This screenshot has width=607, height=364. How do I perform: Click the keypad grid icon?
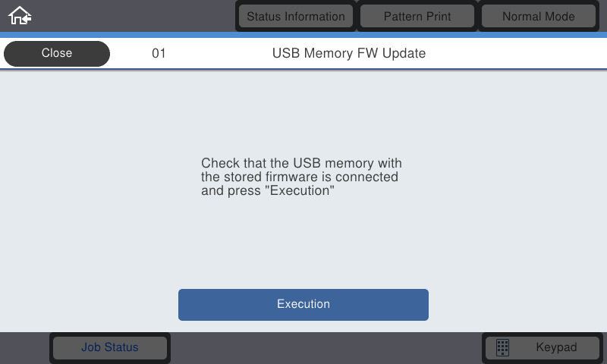tap(502, 347)
